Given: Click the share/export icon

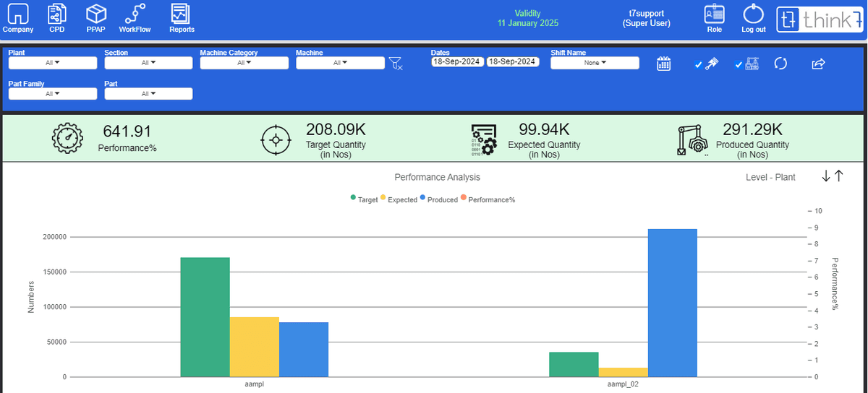Looking at the screenshot, I should coord(818,64).
